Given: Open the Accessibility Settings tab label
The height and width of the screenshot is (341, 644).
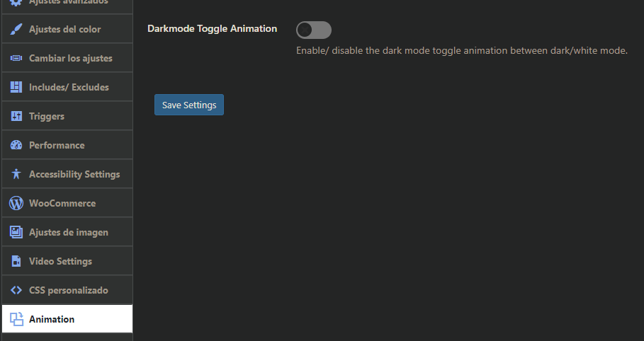Looking at the screenshot, I should tap(74, 174).
